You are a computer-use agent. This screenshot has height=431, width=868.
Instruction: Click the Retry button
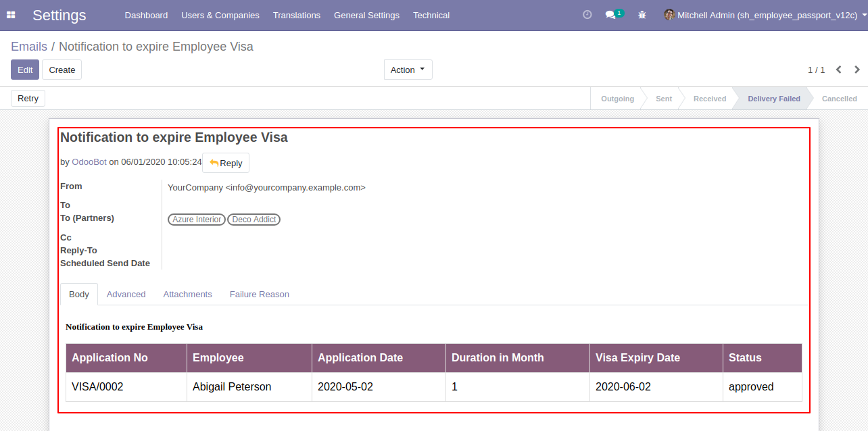[28, 99]
